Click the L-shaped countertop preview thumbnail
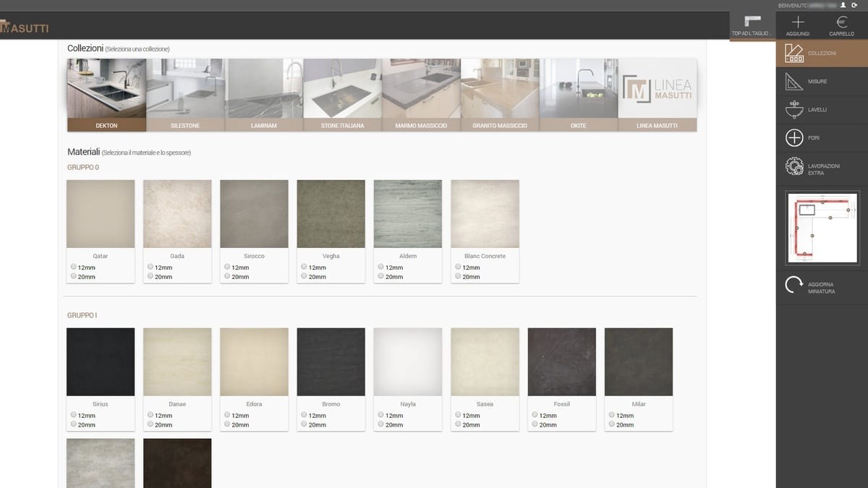This screenshot has height=488, width=868. pos(822,227)
